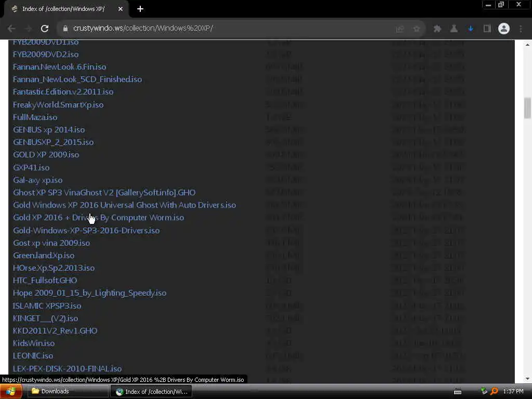Click the 1:37 PM clock
The height and width of the screenshot is (399, 532).
(x=513, y=392)
